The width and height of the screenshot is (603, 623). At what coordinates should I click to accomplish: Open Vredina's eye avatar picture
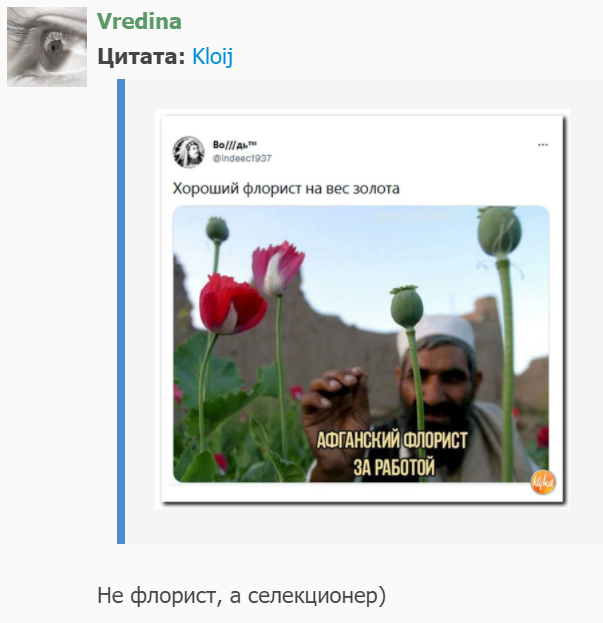pos(47,46)
